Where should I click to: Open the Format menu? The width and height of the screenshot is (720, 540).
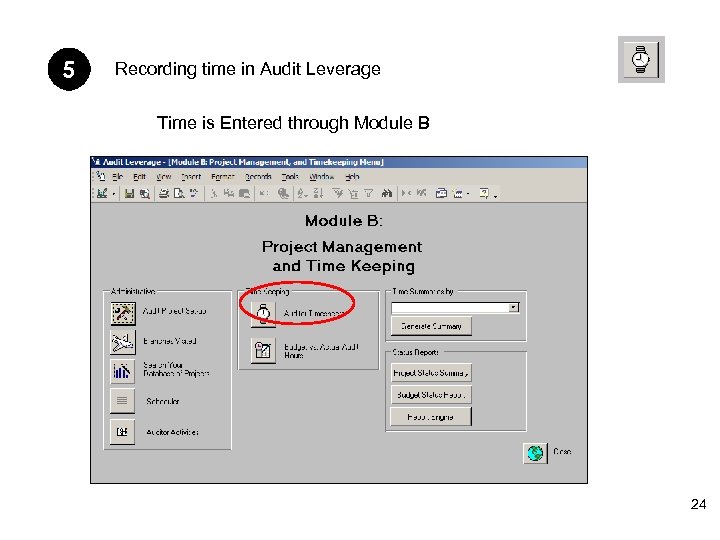223,176
